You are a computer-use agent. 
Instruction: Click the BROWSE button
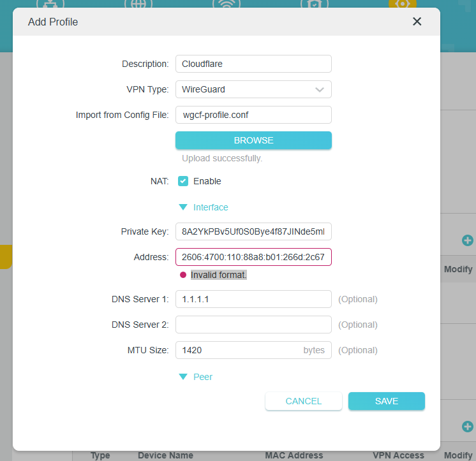click(253, 140)
